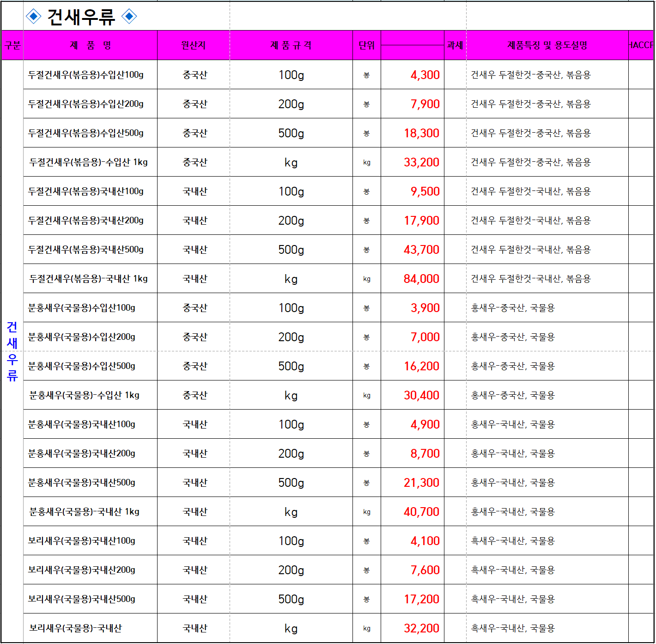656x644 pixels.
Task: Click the 제품규격 column header
Action: point(291,45)
